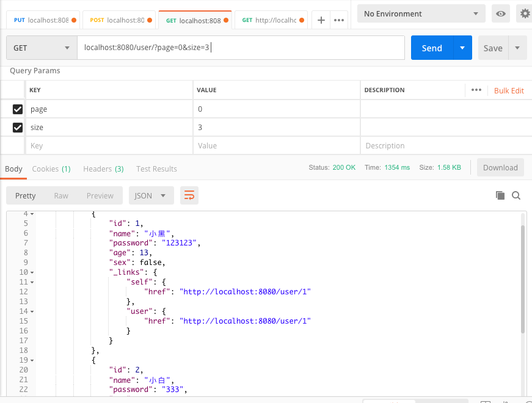Click the "333" password value

click(172, 390)
